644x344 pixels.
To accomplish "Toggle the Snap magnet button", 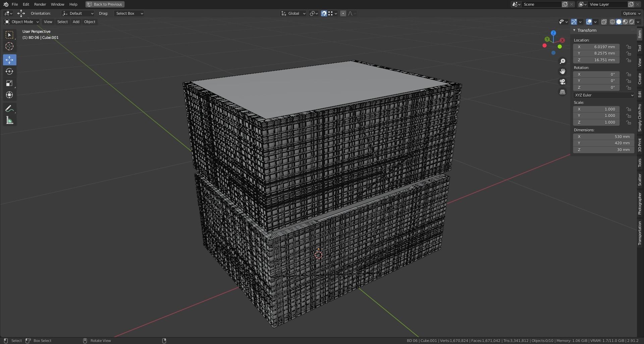I will point(324,13).
